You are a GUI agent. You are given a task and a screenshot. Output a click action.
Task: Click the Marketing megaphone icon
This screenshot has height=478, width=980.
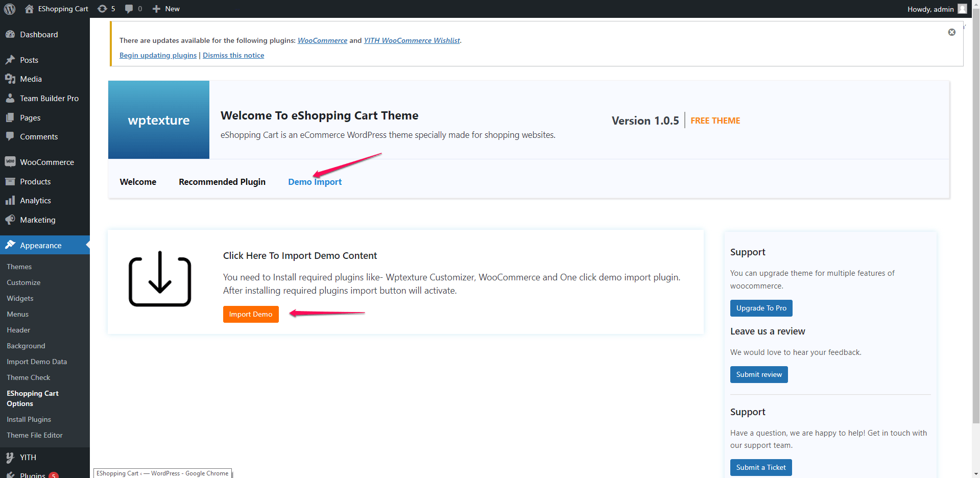tap(10, 220)
